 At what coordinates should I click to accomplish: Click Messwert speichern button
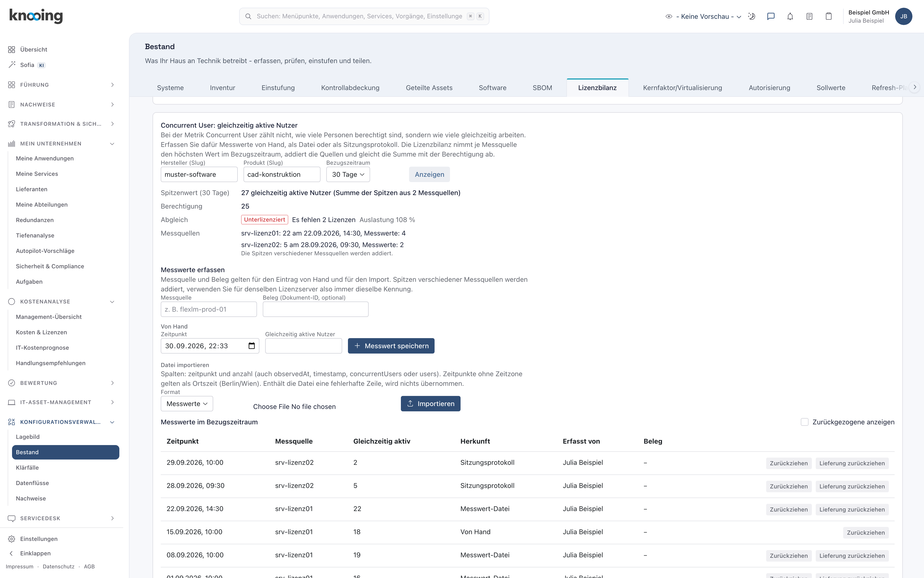click(x=391, y=346)
